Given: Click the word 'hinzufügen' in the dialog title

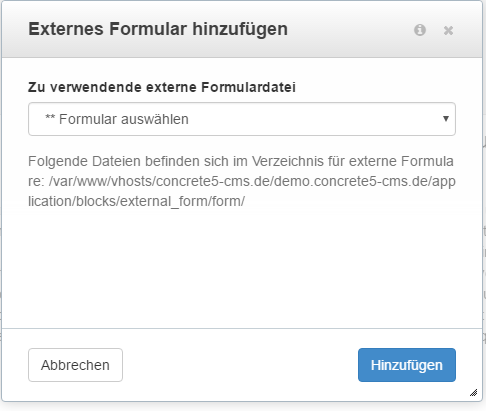Looking at the screenshot, I should pyautogui.click(x=240, y=29).
